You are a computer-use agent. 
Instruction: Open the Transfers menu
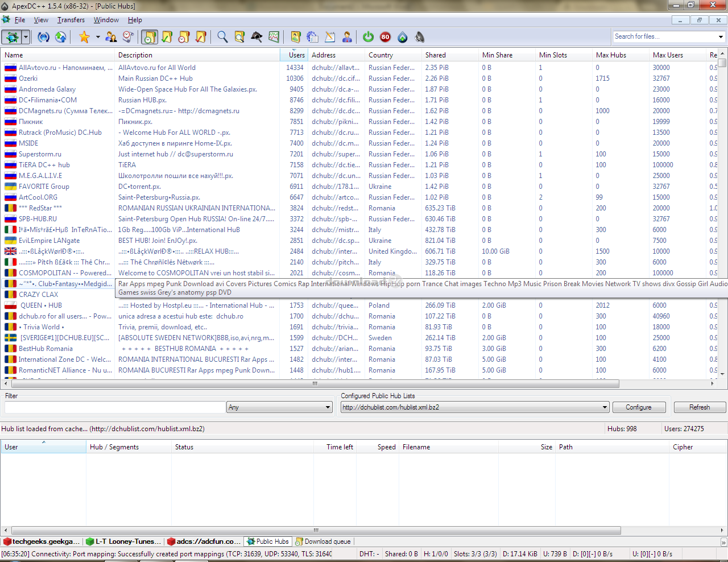tap(71, 20)
